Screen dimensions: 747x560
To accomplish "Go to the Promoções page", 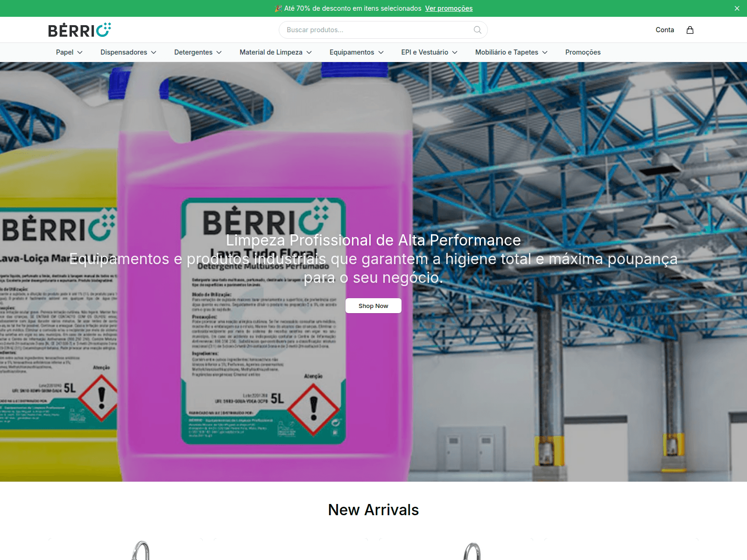I will point(583,52).
